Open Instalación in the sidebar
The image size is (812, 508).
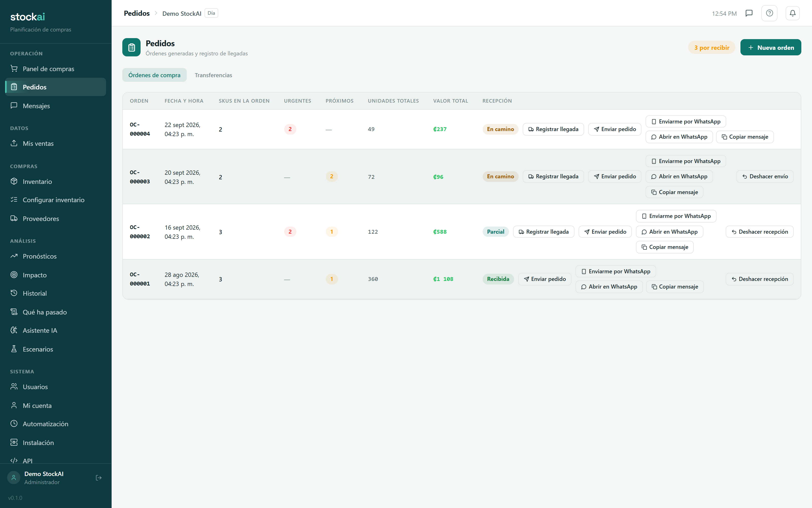point(56,442)
